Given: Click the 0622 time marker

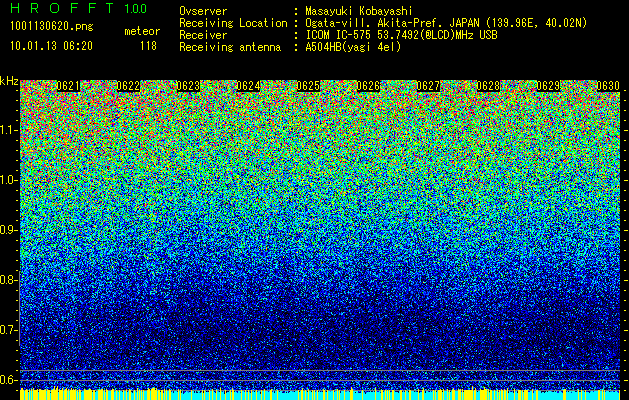Looking at the screenshot, I should click(x=128, y=86).
